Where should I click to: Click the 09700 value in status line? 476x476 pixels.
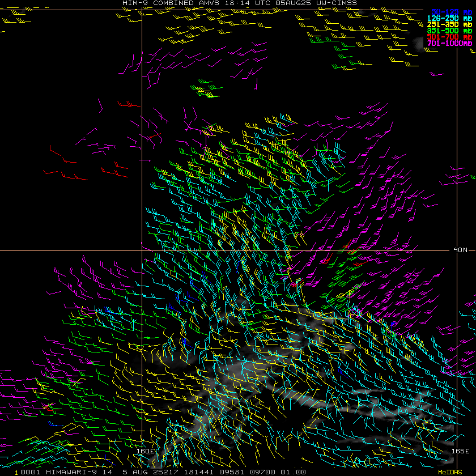[262, 472]
